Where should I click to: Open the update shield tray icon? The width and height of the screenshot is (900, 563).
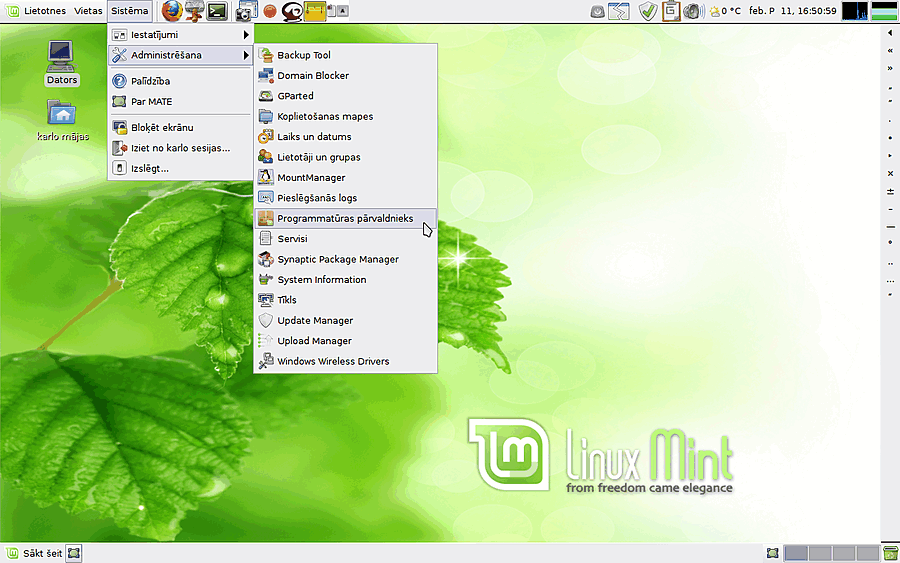[648, 11]
